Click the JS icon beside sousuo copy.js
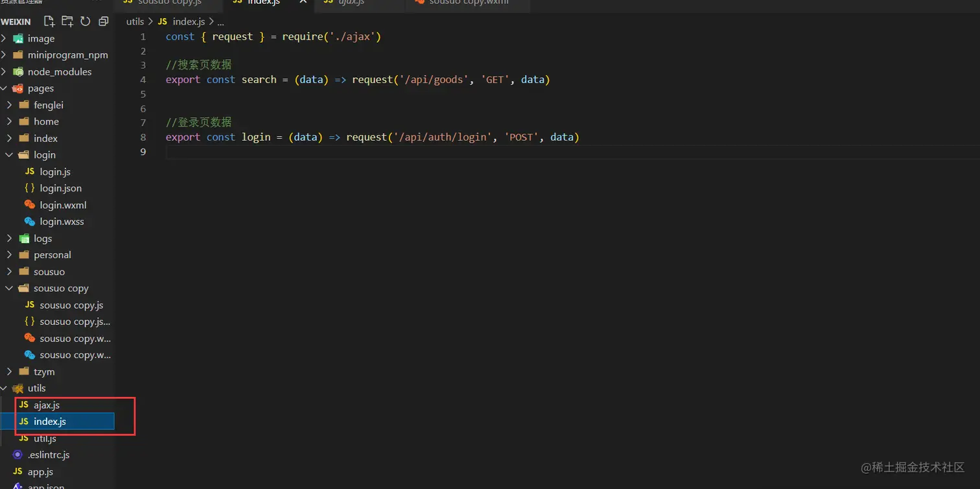The width and height of the screenshot is (980, 489). (30, 305)
